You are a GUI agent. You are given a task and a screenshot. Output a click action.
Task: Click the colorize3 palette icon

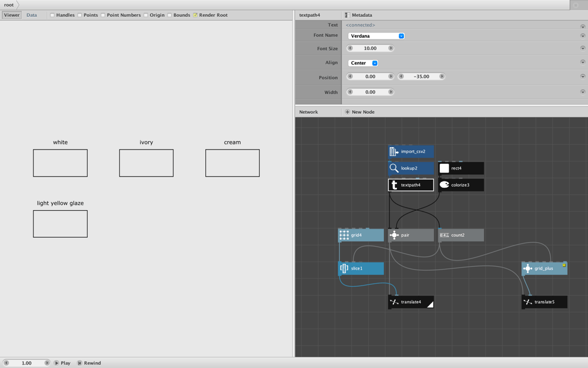tap(444, 185)
